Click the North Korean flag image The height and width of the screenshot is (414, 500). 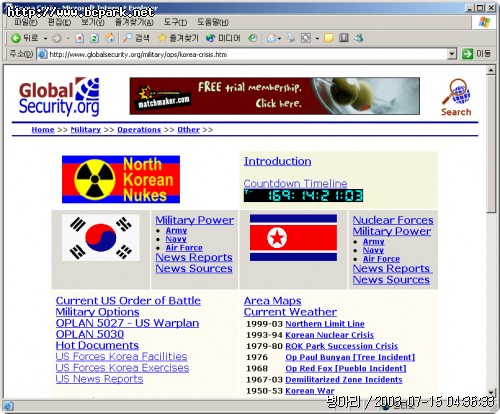click(293, 238)
